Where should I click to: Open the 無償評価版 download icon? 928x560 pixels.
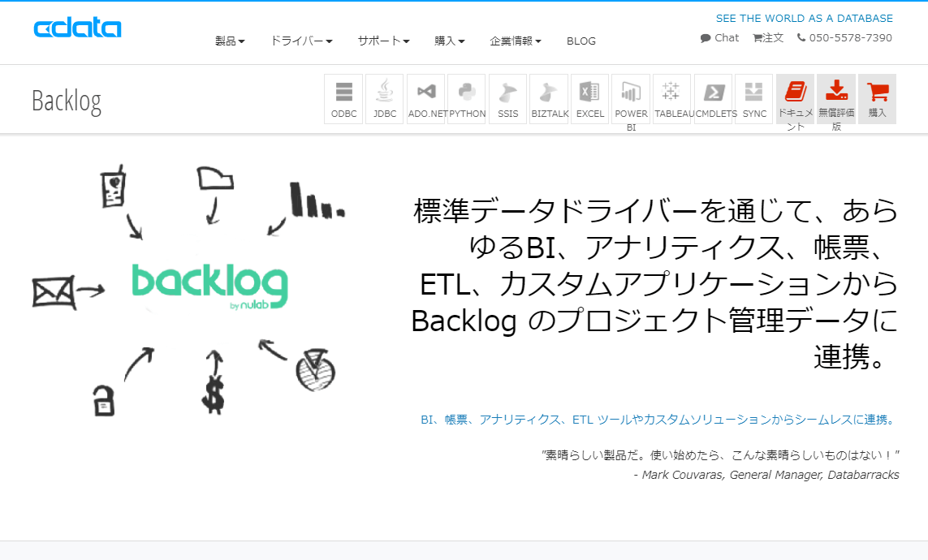pyautogui.click(x=835, y=97)
